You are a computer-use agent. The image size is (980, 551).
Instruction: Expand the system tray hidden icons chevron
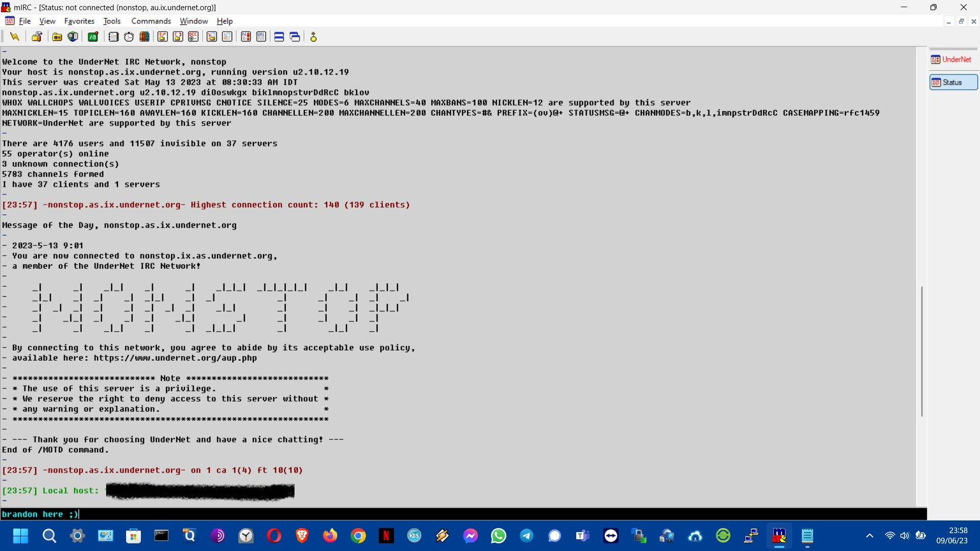(x=870, y=536)
